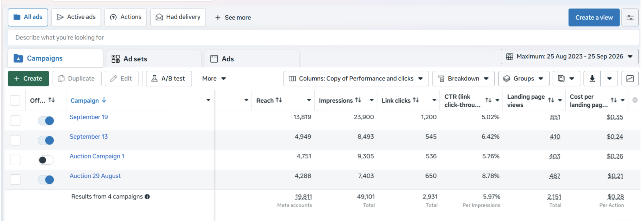Sort by Cost per landing page arrows
The image size is (644, 221).
point(614,100)
